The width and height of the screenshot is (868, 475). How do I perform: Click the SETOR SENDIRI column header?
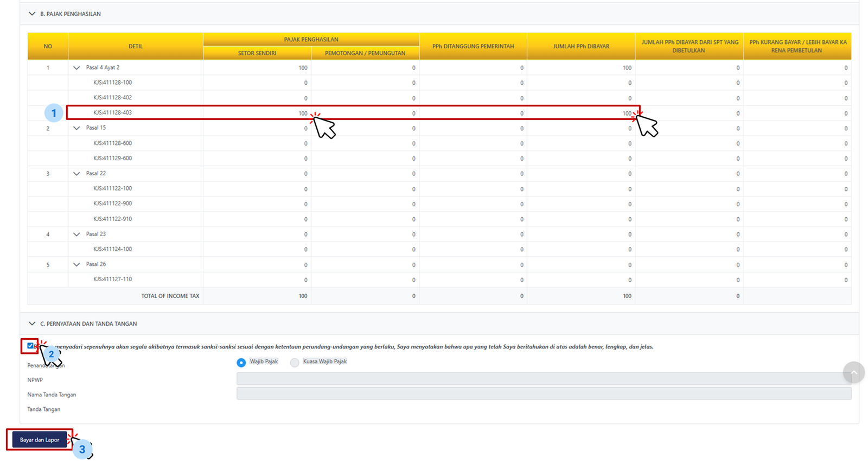[x=257, y=53]
